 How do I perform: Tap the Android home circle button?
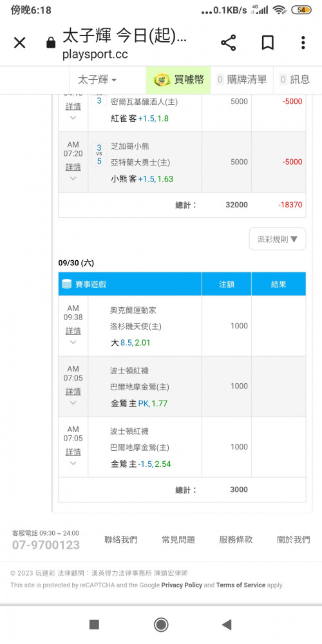(x=161, y=625)
